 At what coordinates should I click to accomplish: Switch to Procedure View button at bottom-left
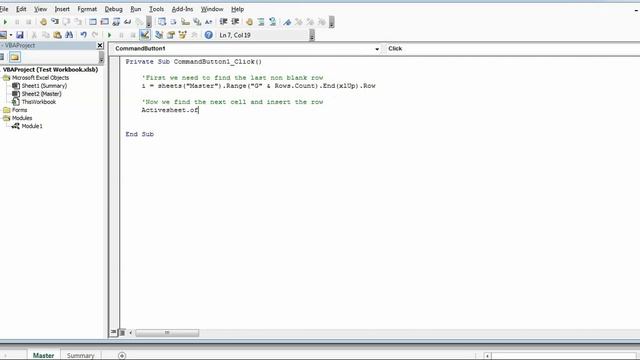pos(113,333)
